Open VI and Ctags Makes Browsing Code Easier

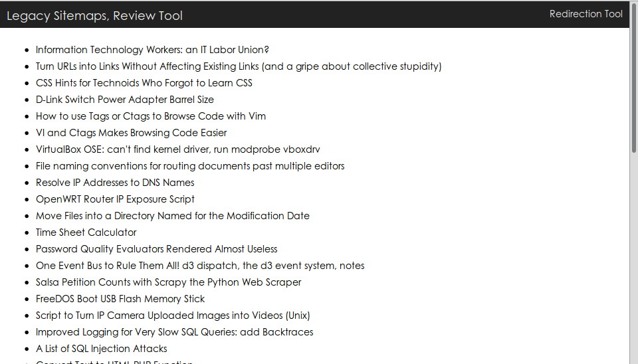(x=131, y=133)
